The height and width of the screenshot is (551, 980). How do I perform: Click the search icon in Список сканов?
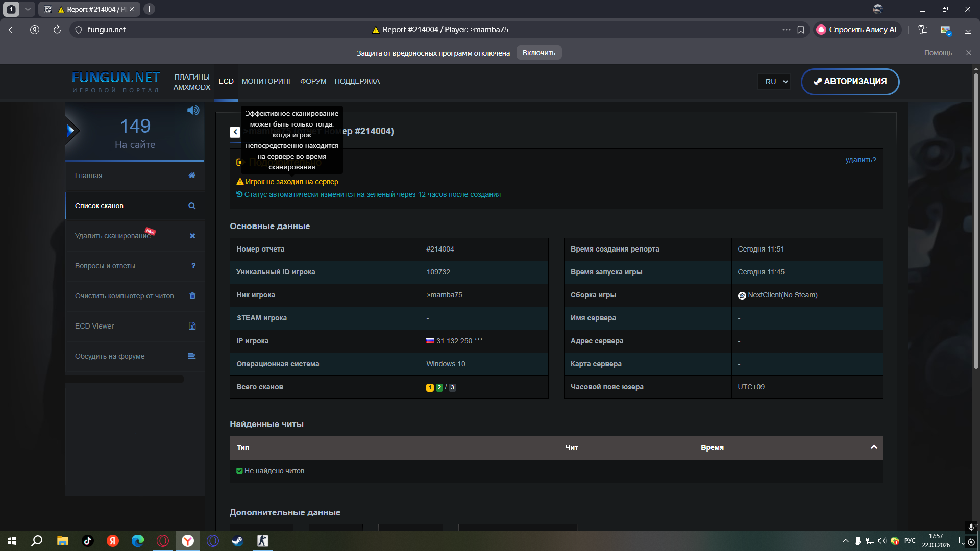[x=192, y=206]
